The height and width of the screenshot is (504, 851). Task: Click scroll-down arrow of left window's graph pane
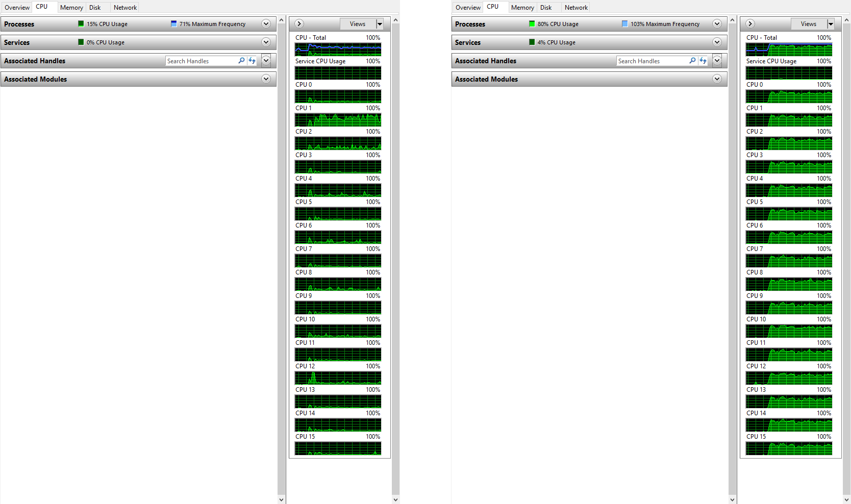396,499
